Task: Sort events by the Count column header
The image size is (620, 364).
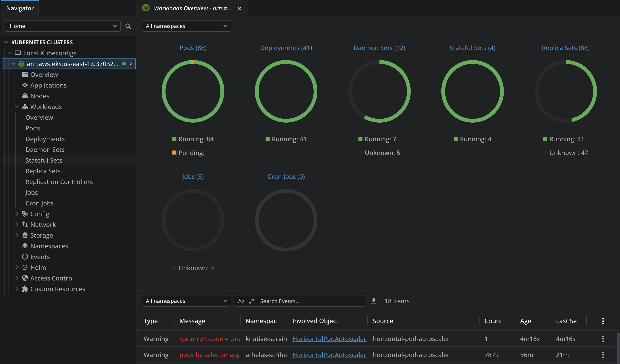Action: (493, 321)
